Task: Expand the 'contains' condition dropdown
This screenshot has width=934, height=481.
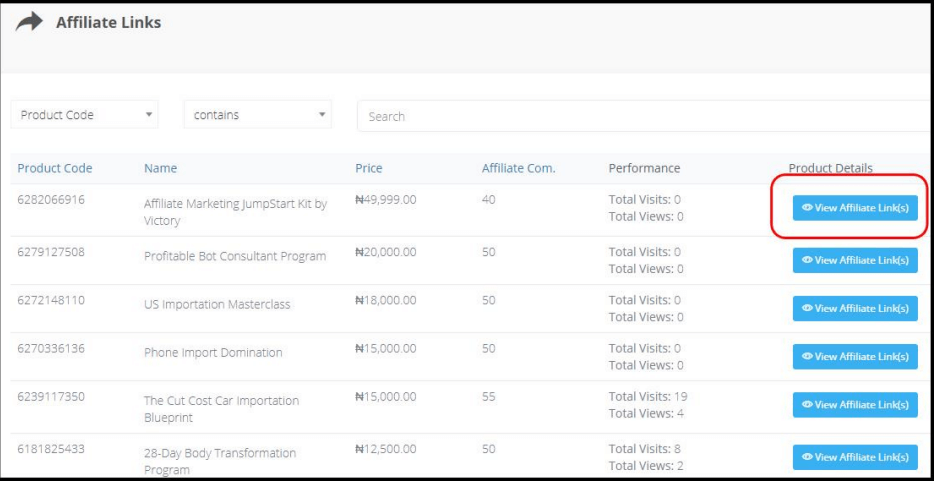Action: click(x=257, y=115)
